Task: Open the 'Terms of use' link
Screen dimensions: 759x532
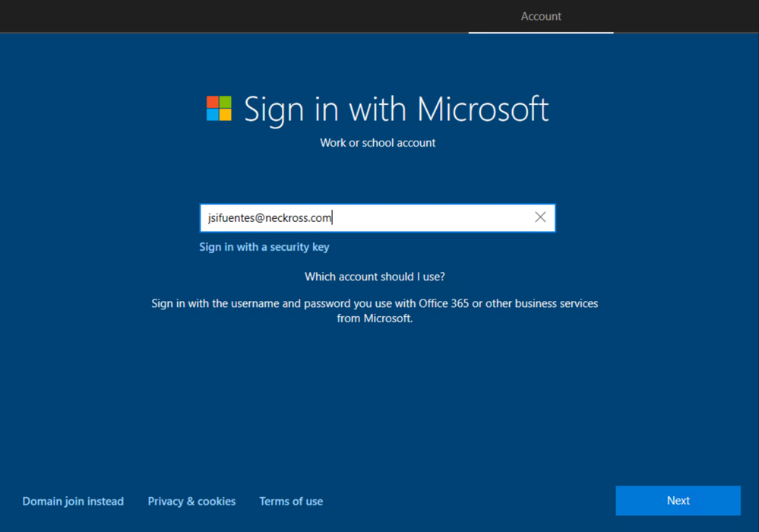Action: (291, 501)
